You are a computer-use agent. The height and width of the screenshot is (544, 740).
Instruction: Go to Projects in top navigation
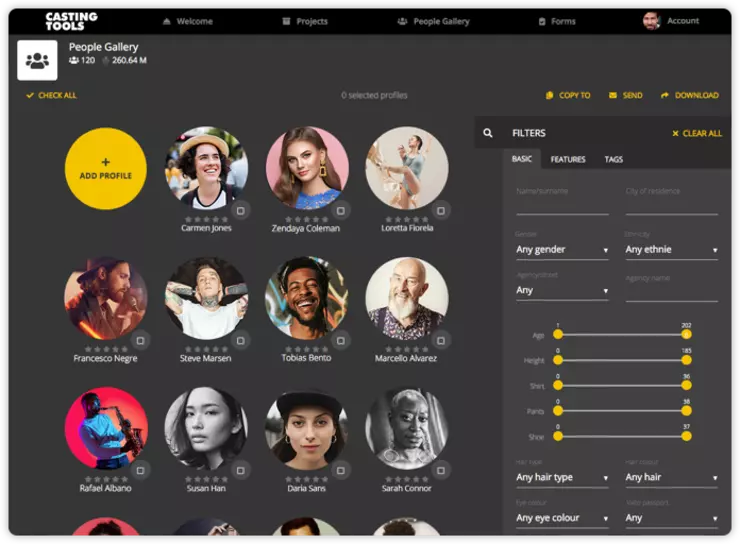[305, 21]
